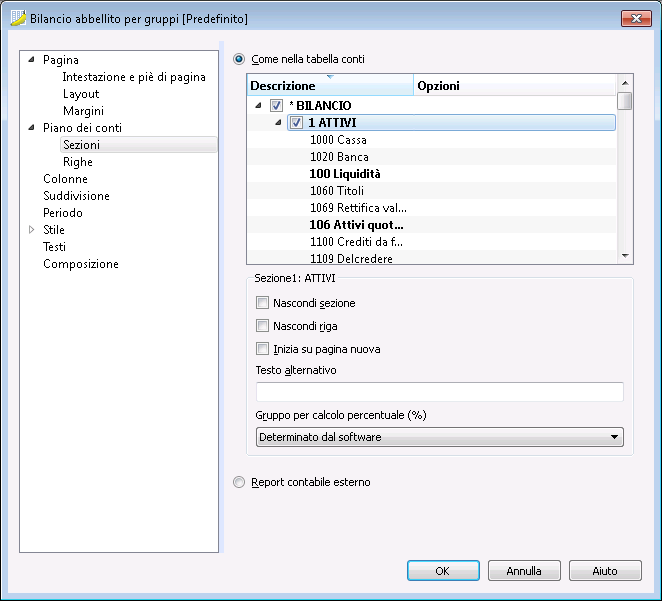
Task: Enable 'Nascondi riga' checkbox
Action: pyautogui.click(x=263, y=326)
